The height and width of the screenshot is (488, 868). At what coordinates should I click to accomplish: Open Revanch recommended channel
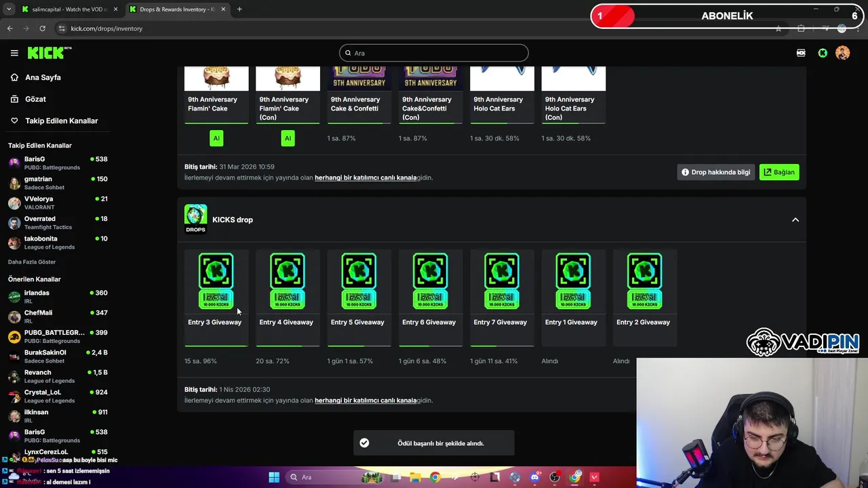click(58, 376)
